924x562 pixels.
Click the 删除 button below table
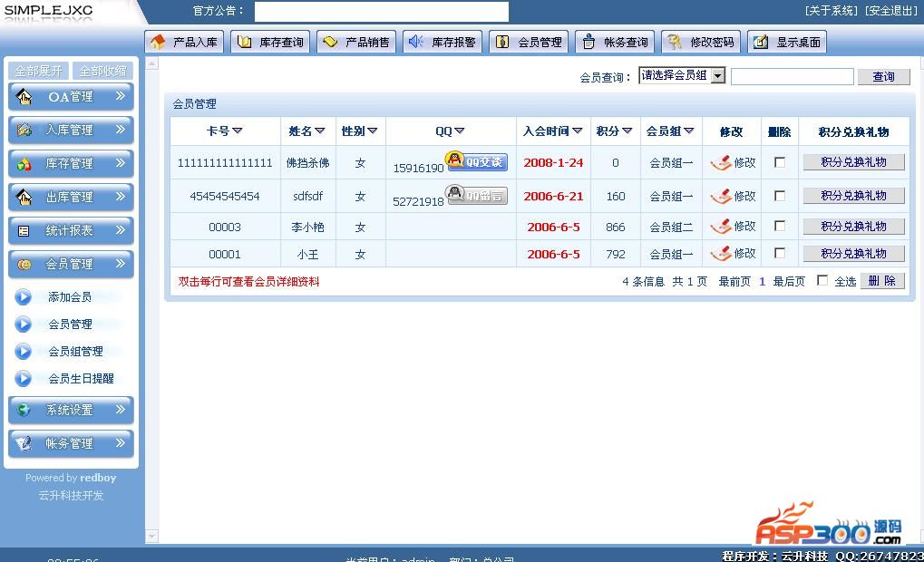882,281
